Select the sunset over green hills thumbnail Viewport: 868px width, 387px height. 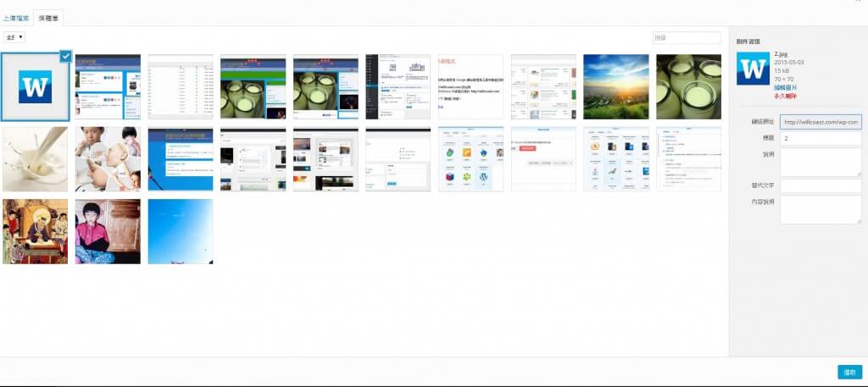[x=615, y=86]
